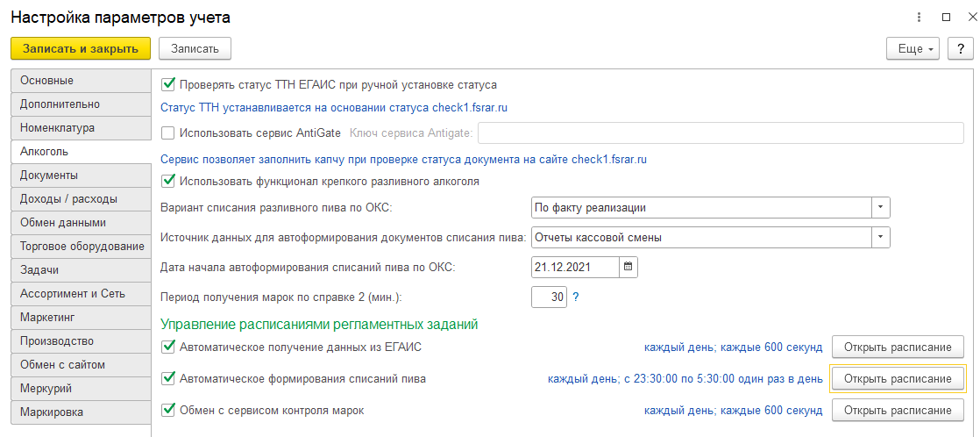This screenshot has height=437, width=980.
Task: Click the marks receiving period field showing 30
Action: [549, 297]
